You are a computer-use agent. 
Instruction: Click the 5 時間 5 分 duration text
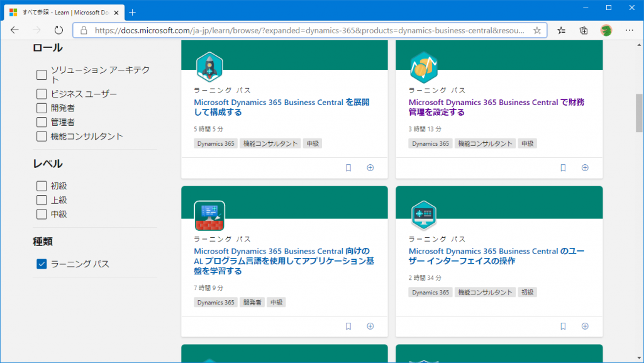point(209,129)
